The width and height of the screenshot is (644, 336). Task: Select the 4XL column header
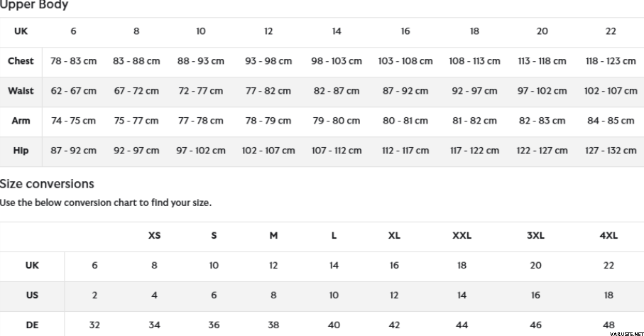click(608, 236)
